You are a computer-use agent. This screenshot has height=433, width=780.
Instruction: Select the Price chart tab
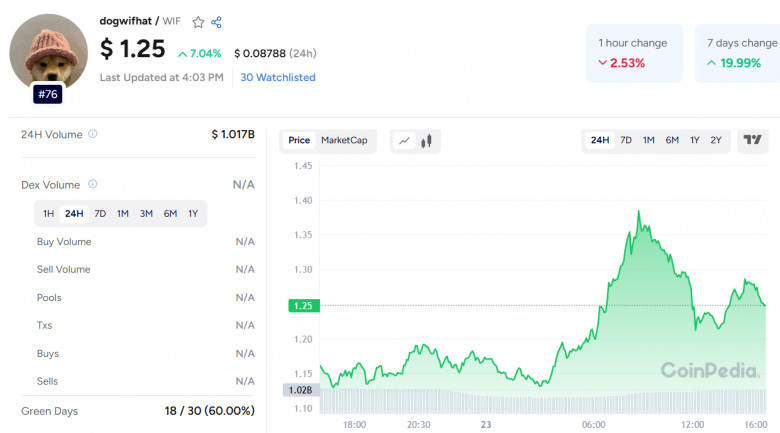pos(299,140)
